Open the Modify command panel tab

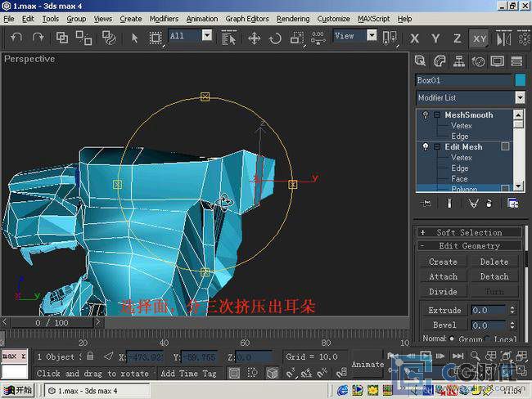pyautogui.click(x=440, y=61)
